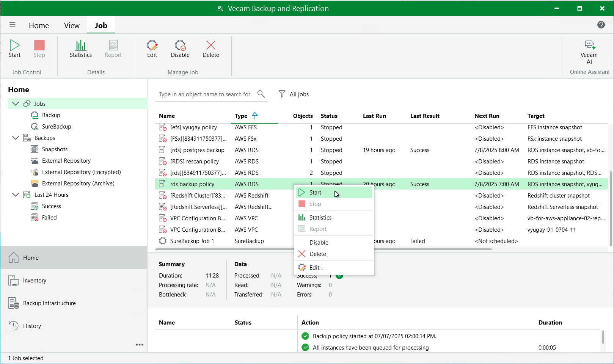Disable the job via the ribbon icon

180,49
